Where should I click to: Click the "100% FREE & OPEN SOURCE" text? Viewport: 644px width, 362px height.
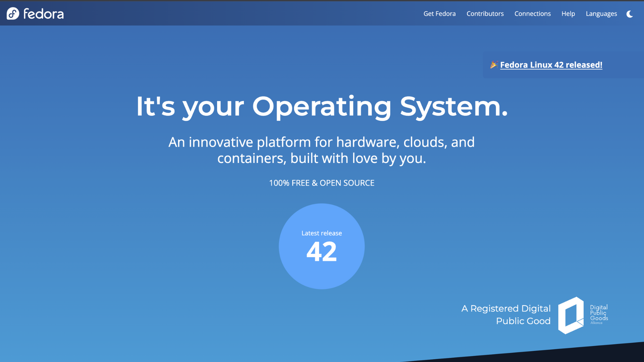(x=322, y=183)
